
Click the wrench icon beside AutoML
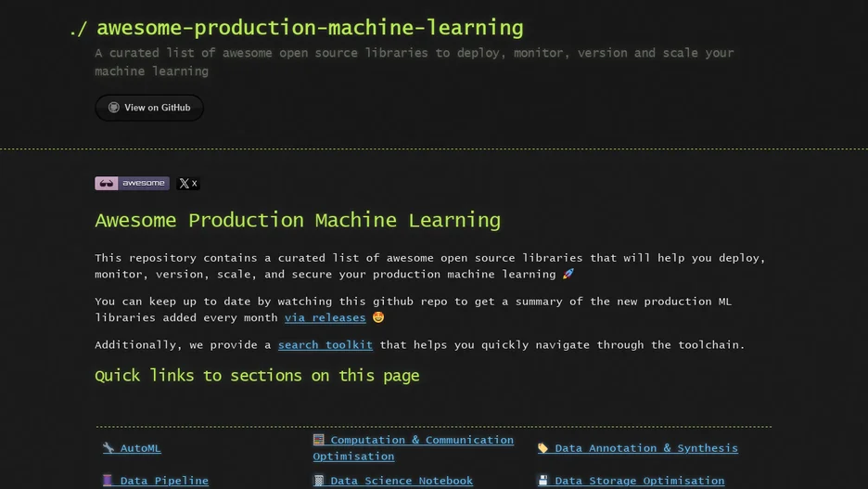[108, 447]
